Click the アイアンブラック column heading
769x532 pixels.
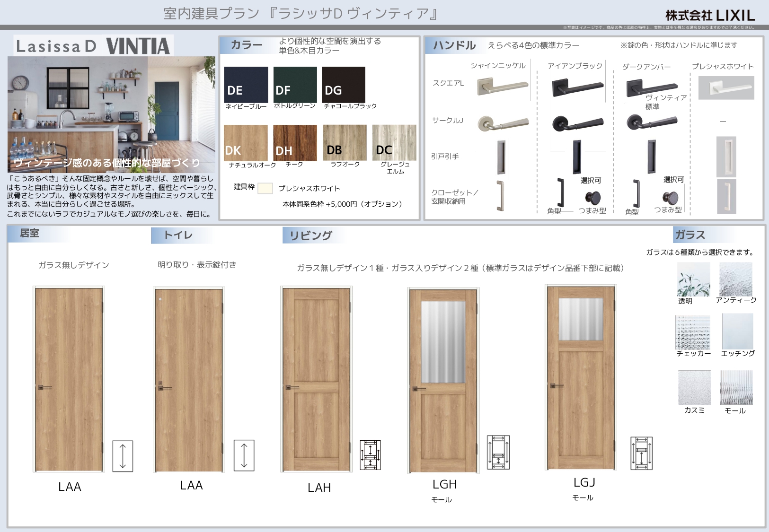pos(575,66)
